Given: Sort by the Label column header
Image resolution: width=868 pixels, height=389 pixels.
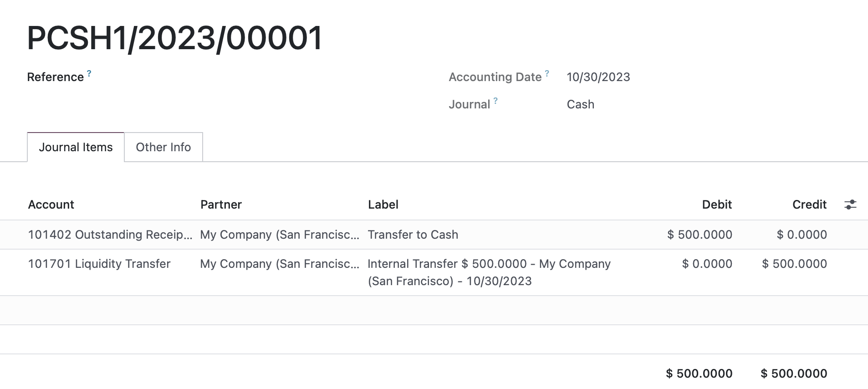Looking at the screenshot, I should point(383,205).
